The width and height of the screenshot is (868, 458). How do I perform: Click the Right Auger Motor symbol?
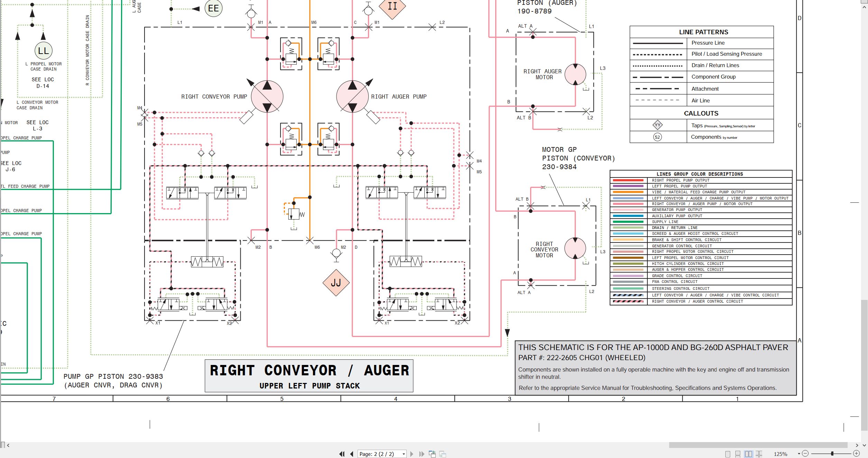pos(575,74)
